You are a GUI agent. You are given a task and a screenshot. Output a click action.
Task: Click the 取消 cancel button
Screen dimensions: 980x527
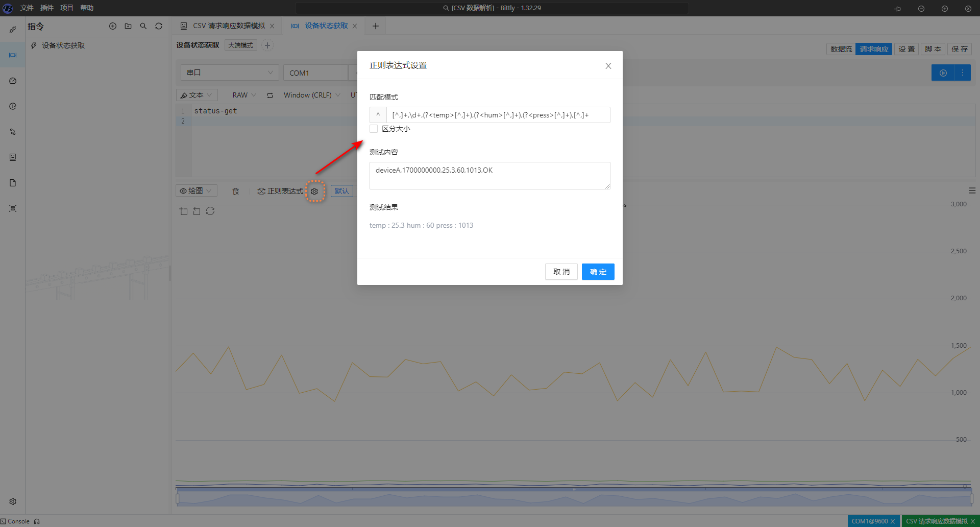561,272
